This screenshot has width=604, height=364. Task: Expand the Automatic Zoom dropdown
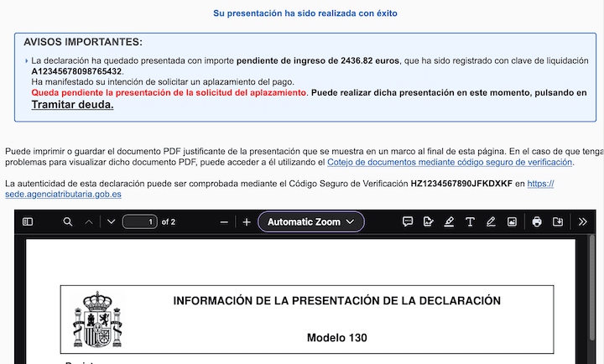pos(311,222)
